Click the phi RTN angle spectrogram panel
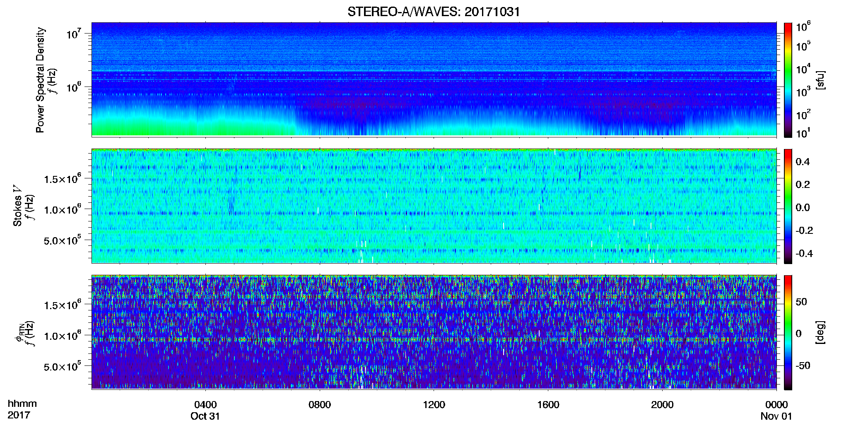Viewport: 868px width, 447px height. pyautogui.click(x=434, y=332)
